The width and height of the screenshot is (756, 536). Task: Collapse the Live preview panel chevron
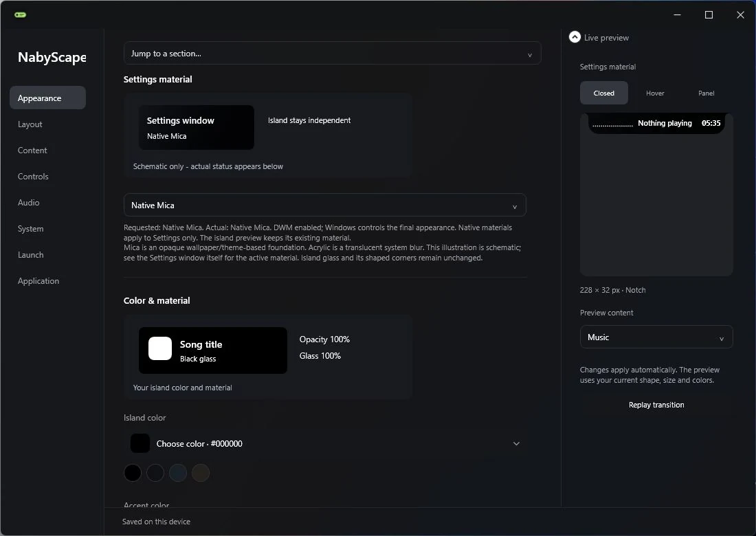tap(575, 37)
